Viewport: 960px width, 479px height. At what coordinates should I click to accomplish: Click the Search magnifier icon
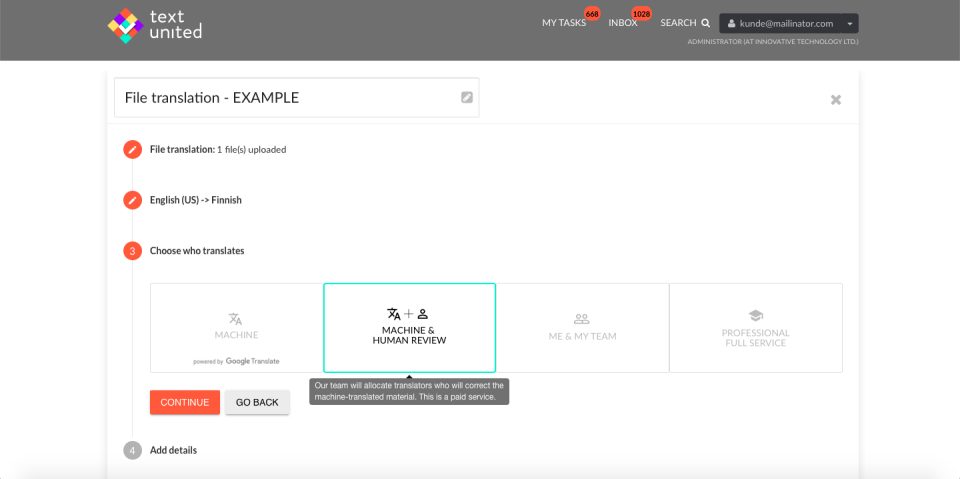pyautogui.click(x=705, y=23)
